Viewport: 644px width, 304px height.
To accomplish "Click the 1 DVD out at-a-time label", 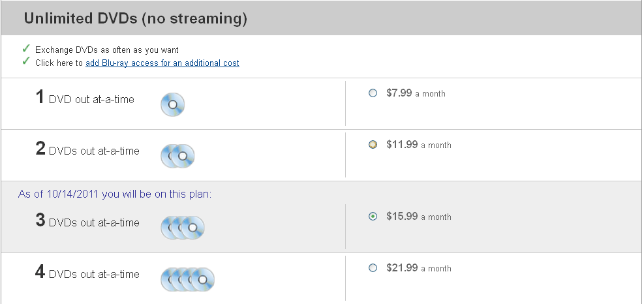I will click(x=85, y=99).
